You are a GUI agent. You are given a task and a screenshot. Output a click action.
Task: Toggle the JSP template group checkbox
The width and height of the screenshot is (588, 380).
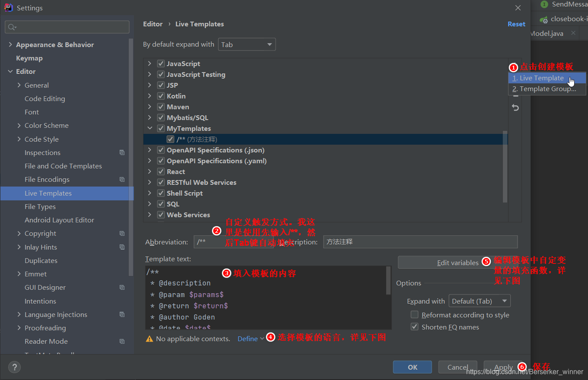(161, 85)
